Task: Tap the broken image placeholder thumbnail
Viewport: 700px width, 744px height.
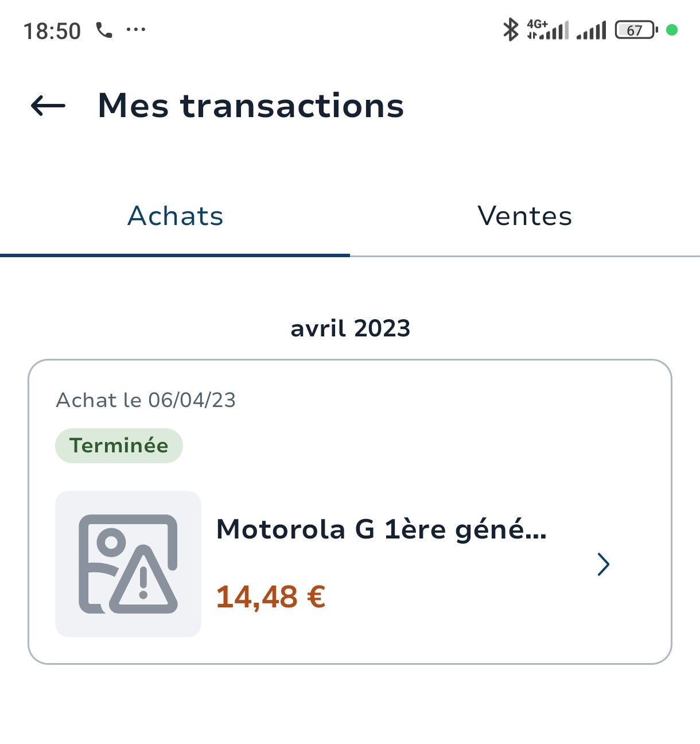Action: tap(128, 564)
